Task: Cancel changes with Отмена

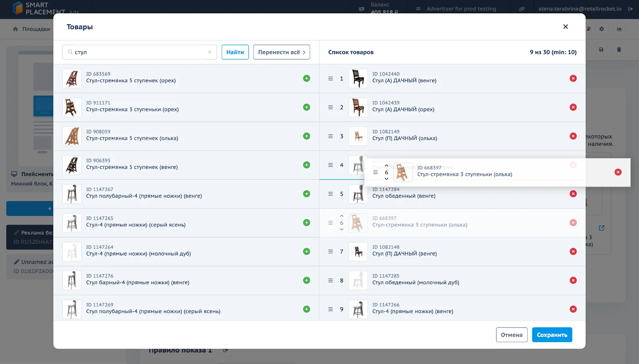Action: pos(511,335)
